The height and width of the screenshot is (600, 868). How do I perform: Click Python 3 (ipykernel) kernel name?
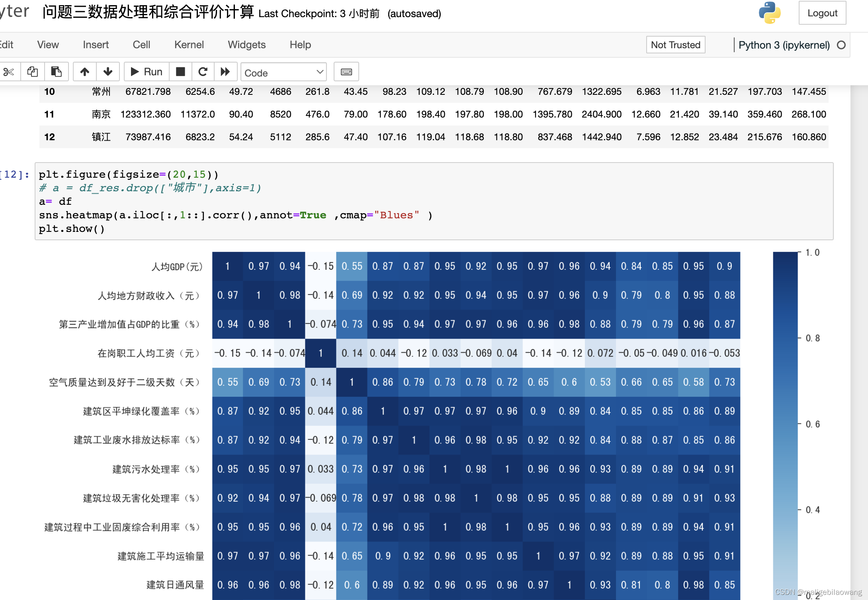tap(784, 45)
